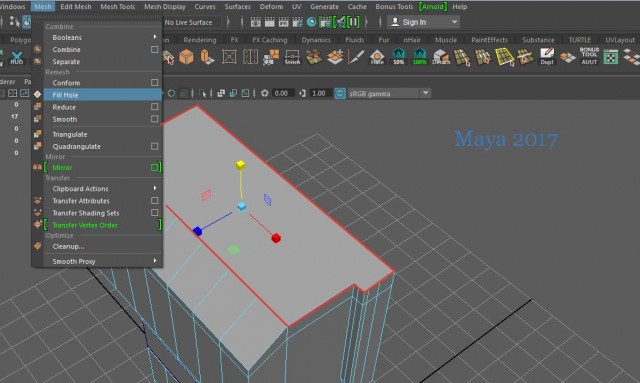Click the No Live Surface field

[x=192, y=22]
